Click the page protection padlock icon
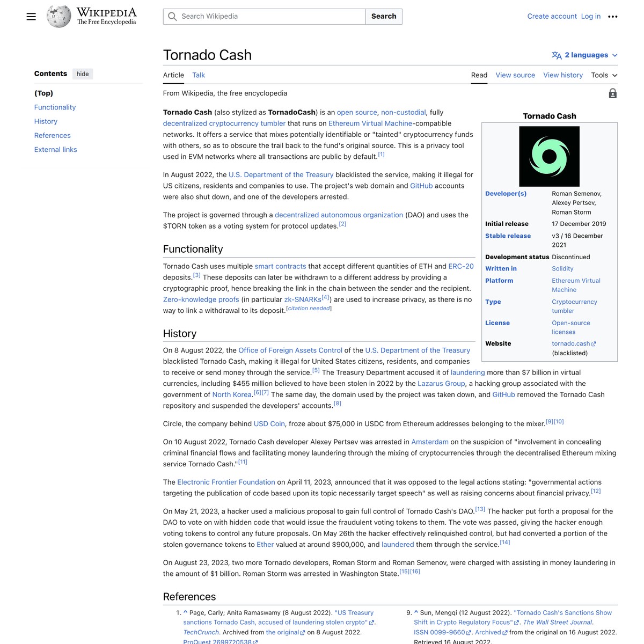Screen dimensions: 644x644 (612, 93)
